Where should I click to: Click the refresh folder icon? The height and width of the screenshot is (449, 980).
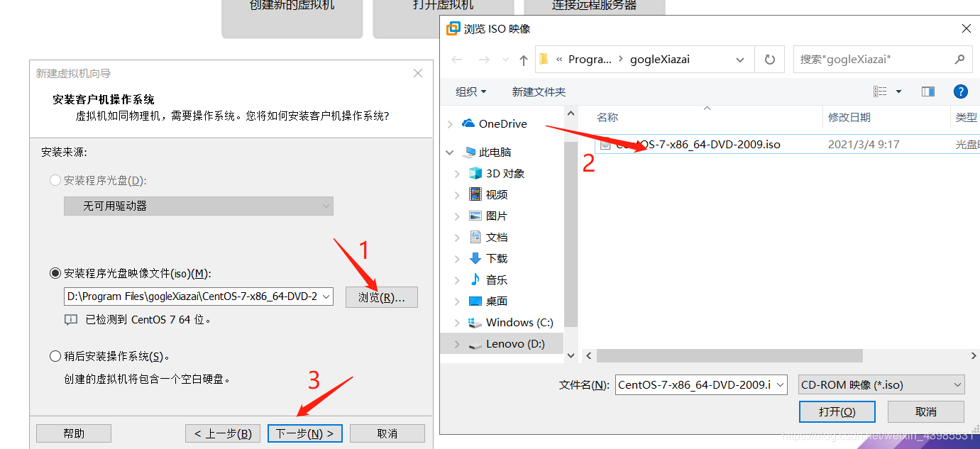pyautogui.click(x=769, y=60)
